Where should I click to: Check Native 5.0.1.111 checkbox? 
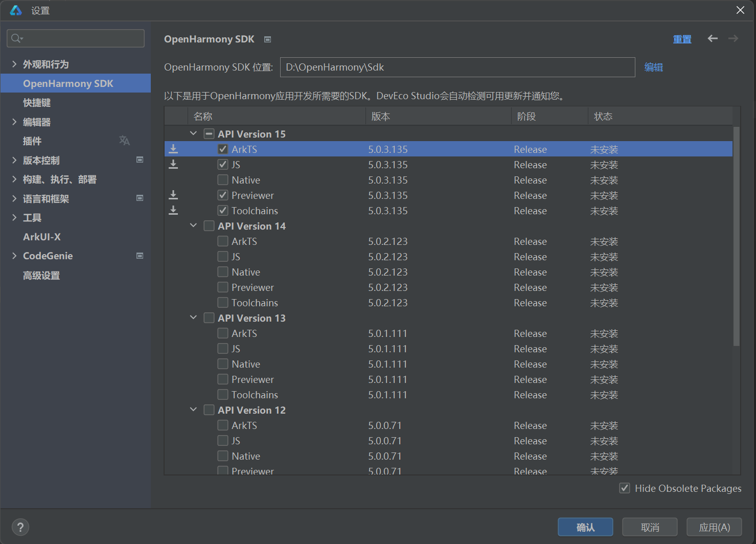coord(223,364)
